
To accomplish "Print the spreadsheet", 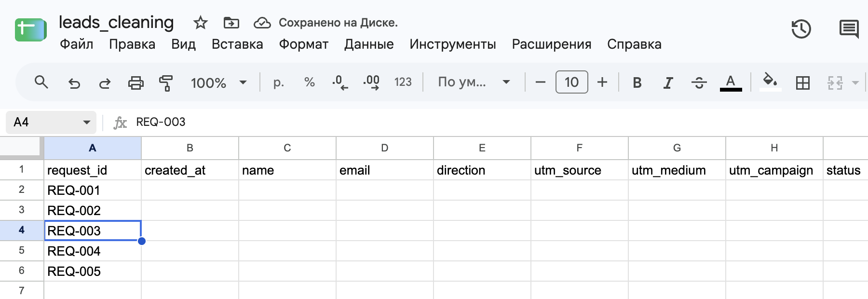I will [x=136, y=83].
